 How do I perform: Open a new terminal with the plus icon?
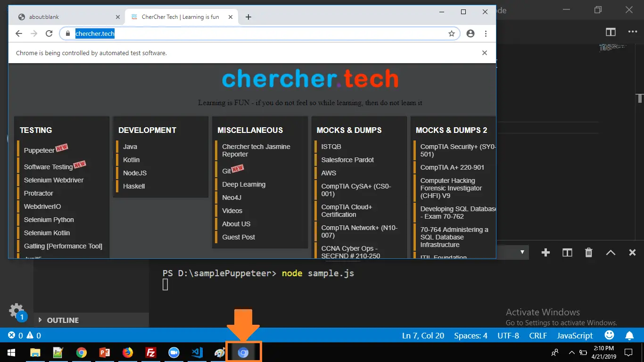click(545, 252)
